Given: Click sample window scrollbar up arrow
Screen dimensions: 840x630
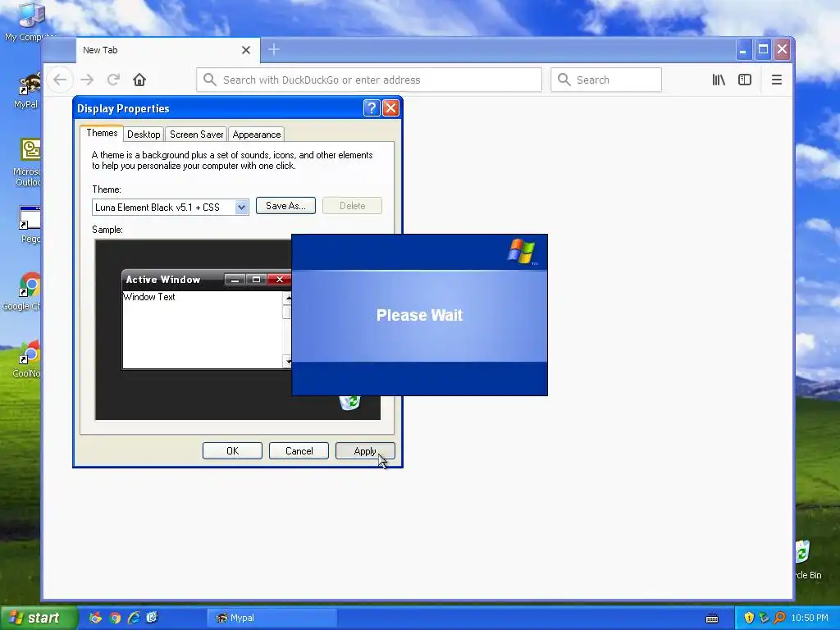Looking at the screenshot, I should tap(288, 297).
